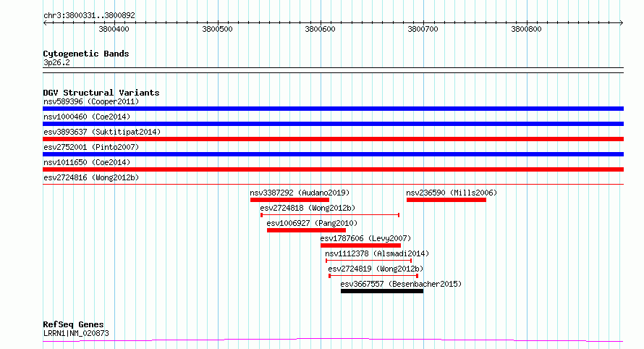
Task: Select variant nsv236590 (Mills2006) label
Action: click(x=452, y=193)
